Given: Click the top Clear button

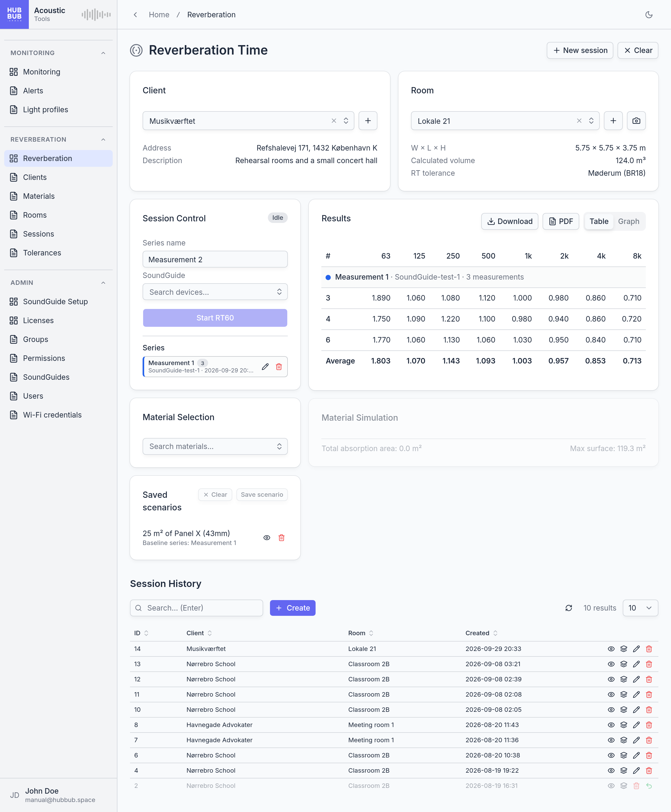Looking at the screenshot, I should pos(638,50).
